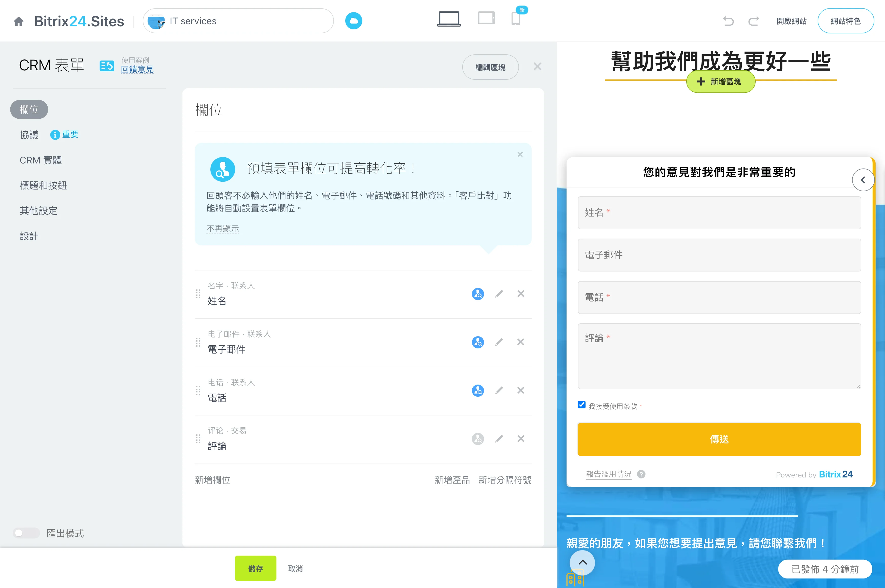Image resolution: width=885 pixels, height=588 pixels.
Task: Click into the 電子郵件 preview input
Action: tap(719, 255)
